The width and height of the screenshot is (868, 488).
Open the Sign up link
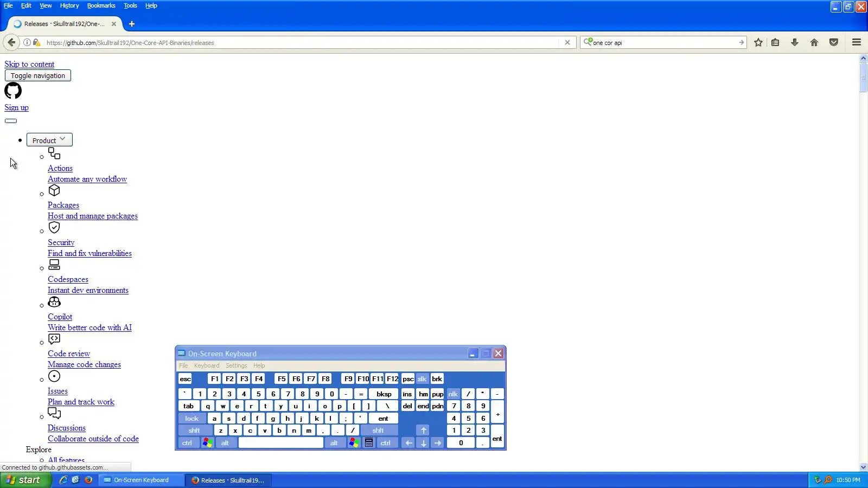16,107
